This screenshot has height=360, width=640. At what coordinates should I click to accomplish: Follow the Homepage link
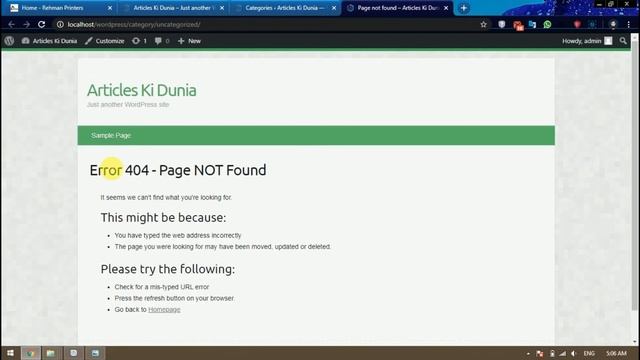coord(164,310)
